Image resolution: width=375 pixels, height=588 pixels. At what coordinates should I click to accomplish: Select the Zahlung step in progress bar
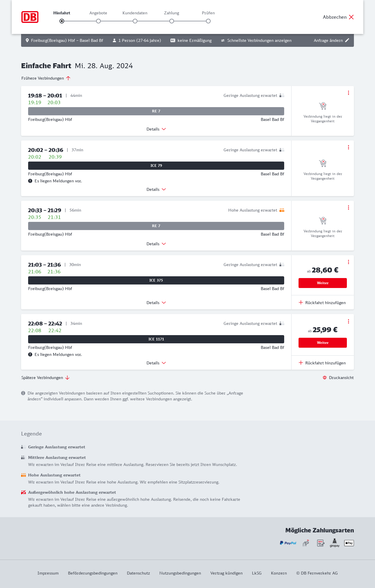[172, 21]
